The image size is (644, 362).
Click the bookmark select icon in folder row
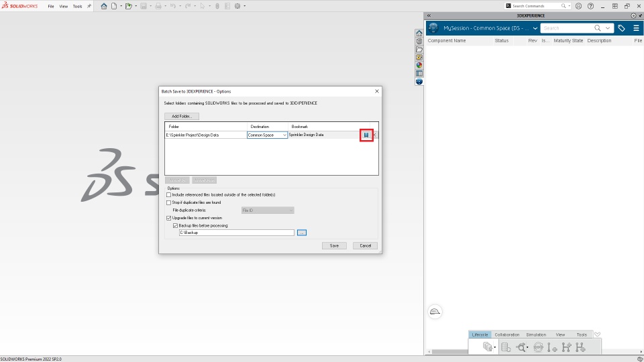click(366, 135)
